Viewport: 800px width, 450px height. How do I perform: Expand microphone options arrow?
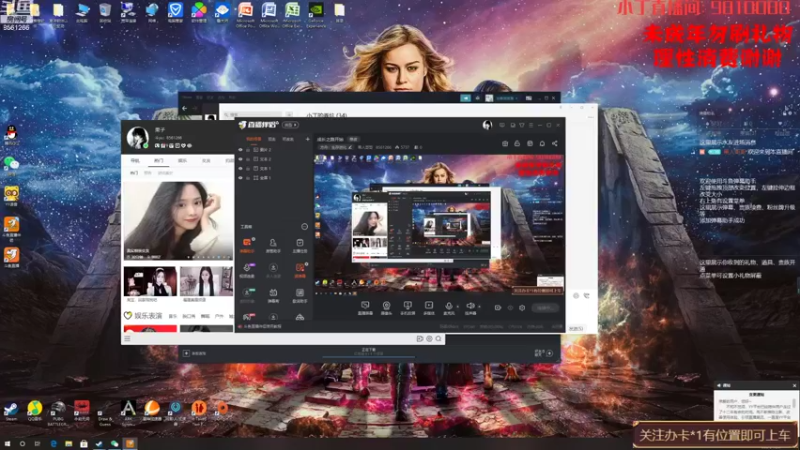click(457, 307)
